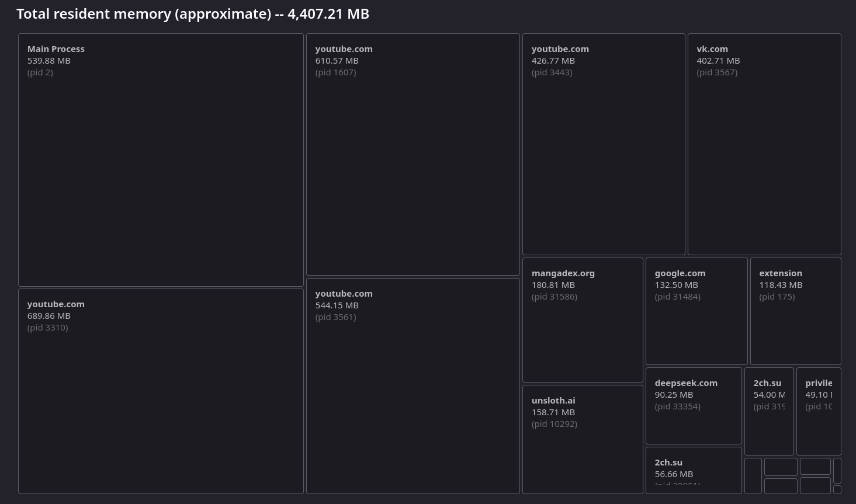Click the deepseek.com tile, 90.25 MB
Screen dimensions: 856x504
694,406
